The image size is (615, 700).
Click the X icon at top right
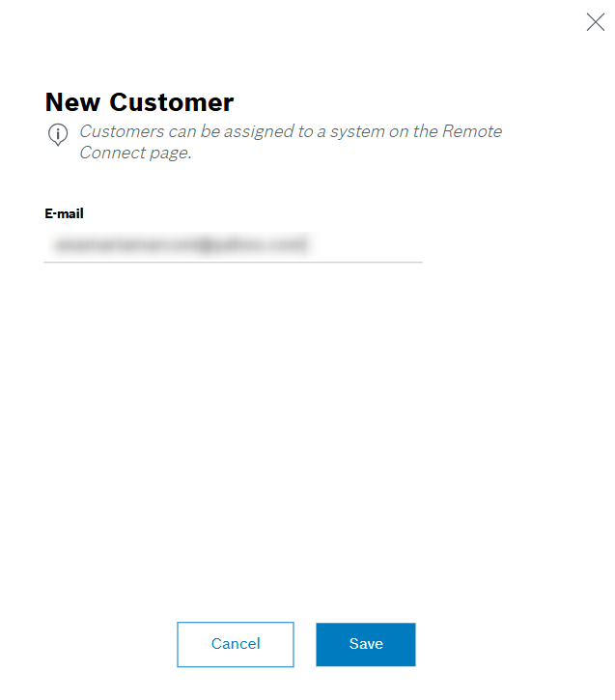[x=596, y=22]
